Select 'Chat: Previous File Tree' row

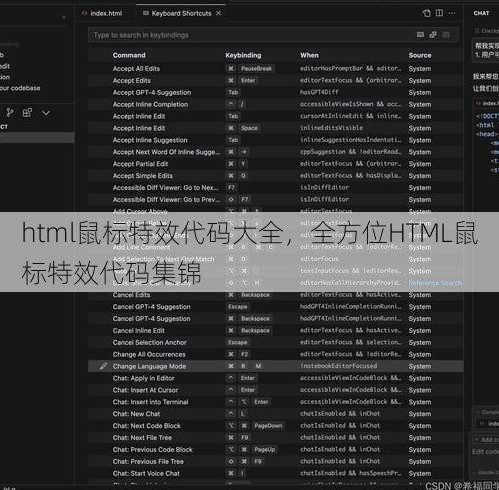pos(276,462)
